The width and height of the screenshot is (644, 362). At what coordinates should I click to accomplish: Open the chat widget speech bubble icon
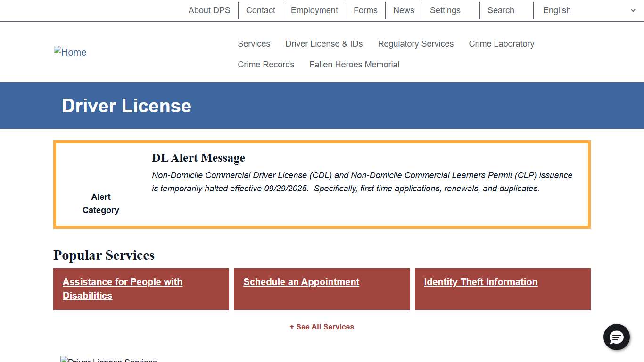pos(617,337)
